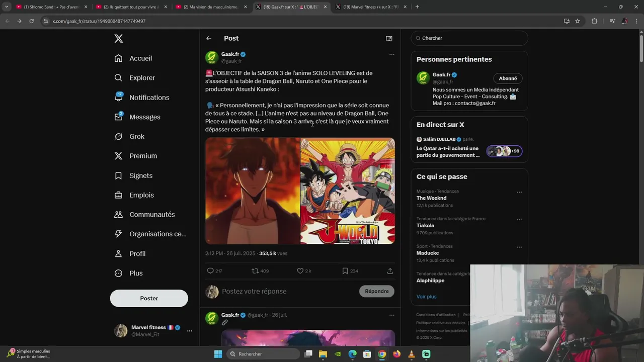The width and height of the screenshot is (644, 362).
Task: Open Premium in the sidebar
Action: 136,156
